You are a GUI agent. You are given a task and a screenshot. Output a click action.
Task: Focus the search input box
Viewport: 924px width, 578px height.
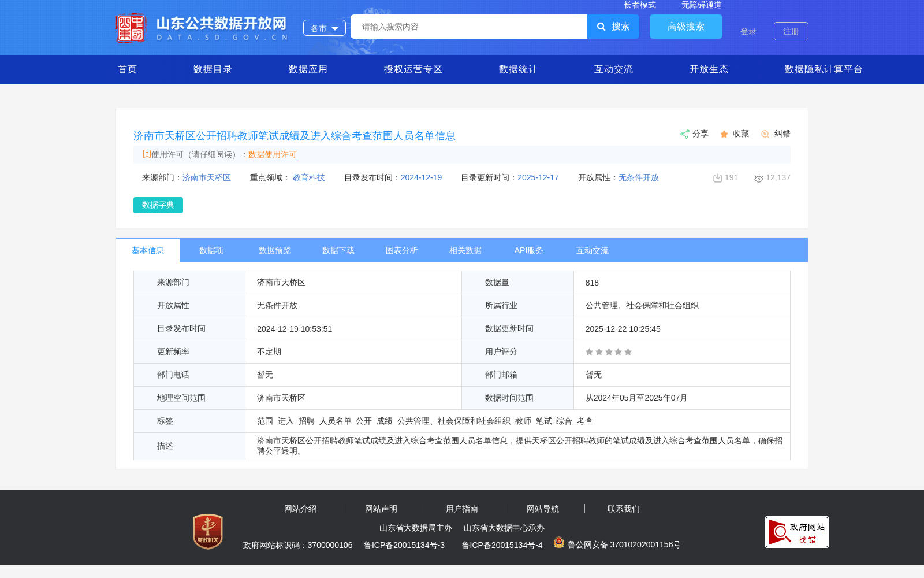tap(469, 27)
